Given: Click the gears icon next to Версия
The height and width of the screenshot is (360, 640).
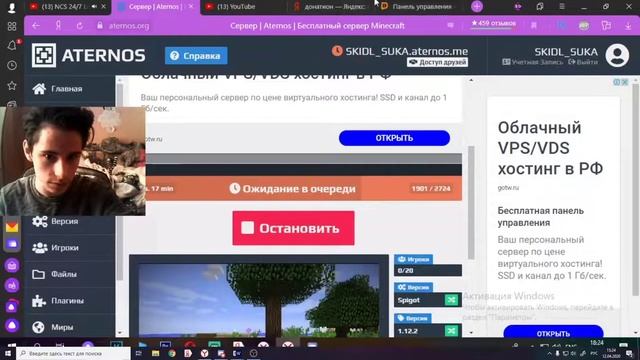Looking at the screenshot, I should (x=40, y=221).
